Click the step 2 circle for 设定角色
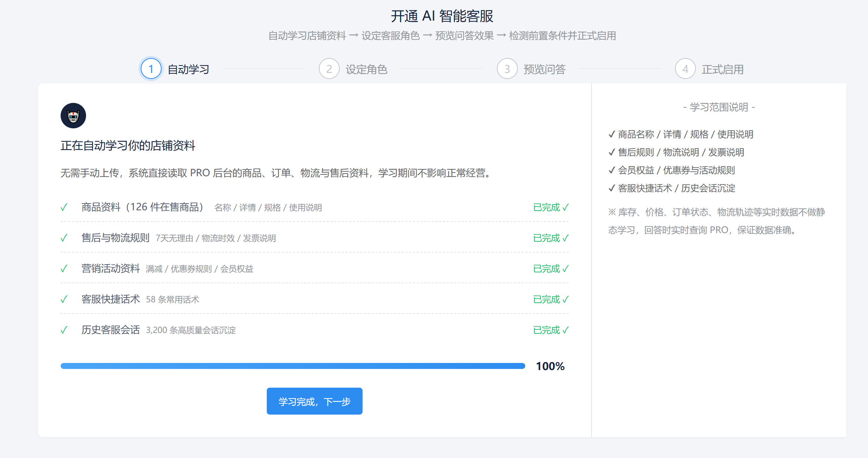The image size is (868, 458). (x=329, y=69)
